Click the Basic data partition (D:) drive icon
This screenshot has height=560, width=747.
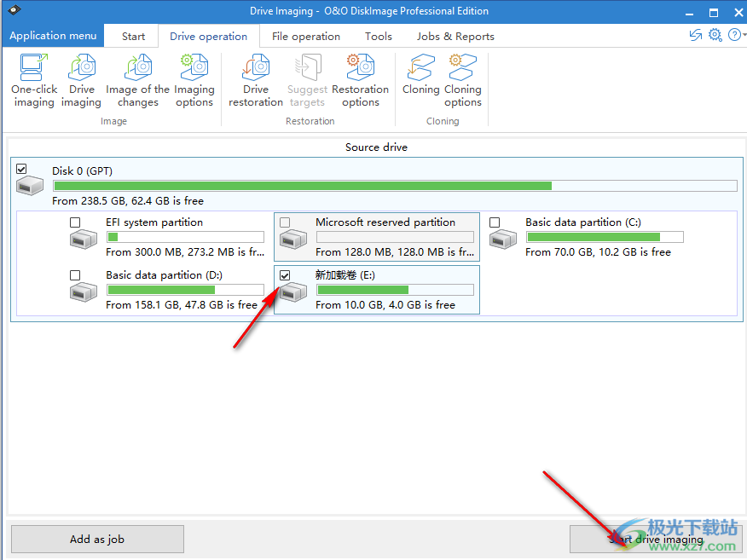[84, 292]
